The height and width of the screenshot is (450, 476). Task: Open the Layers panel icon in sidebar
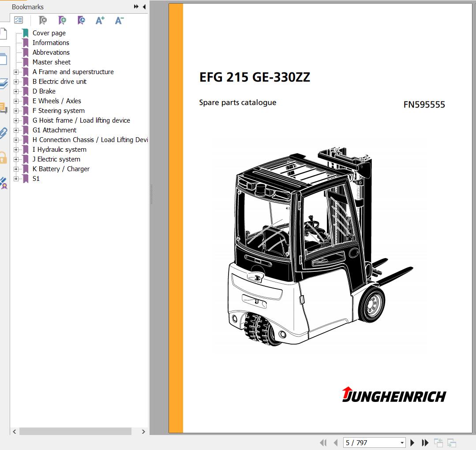pyautogui.click(x=4, y=83)
